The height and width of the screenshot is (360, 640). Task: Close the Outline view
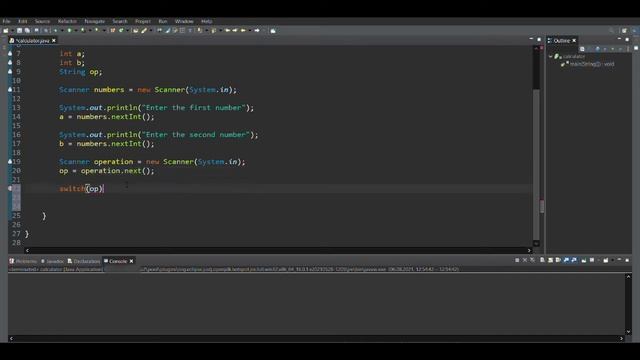click(x=574, y=41)
